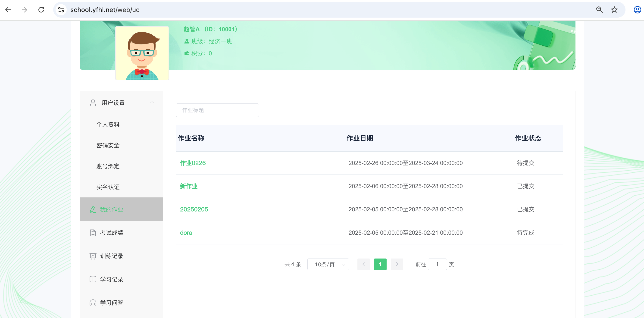
Task: Open the browser profile icon
Action: [x=637, y=10]
